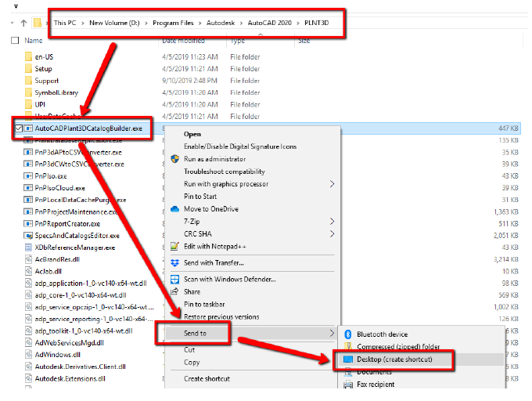
Task: Click the Bluetooth device icon
Action: click(x=347, y=334)
